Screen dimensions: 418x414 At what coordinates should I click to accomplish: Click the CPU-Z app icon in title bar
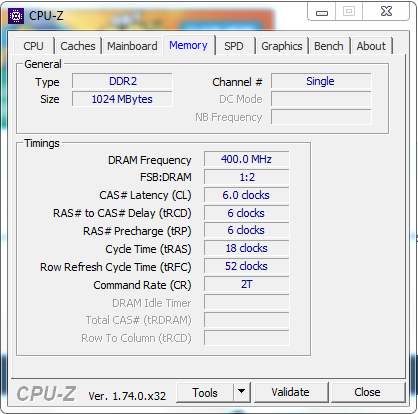tap(16, 16)
